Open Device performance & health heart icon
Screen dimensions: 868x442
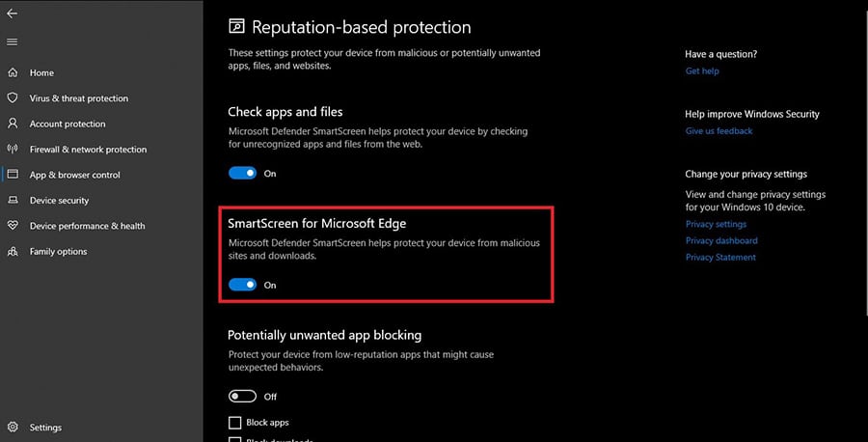[x=13, y=226]
